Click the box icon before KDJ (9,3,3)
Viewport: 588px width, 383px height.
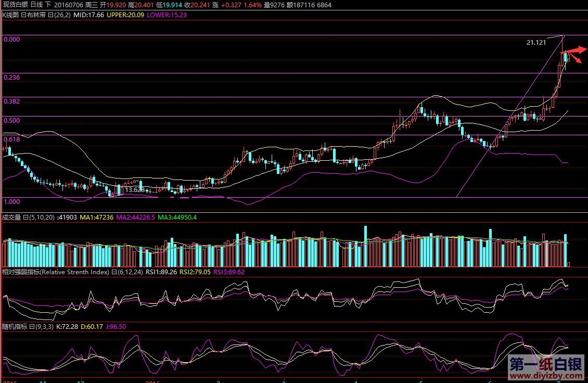31,327
